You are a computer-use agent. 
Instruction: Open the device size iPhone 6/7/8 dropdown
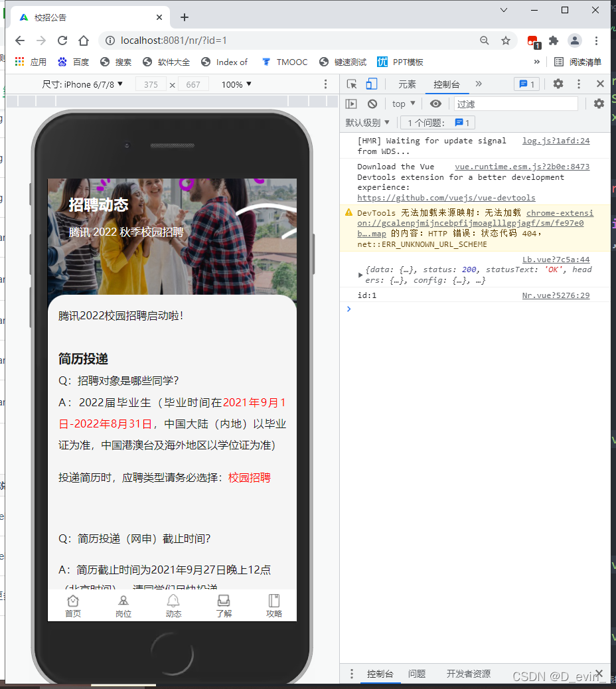82,84
